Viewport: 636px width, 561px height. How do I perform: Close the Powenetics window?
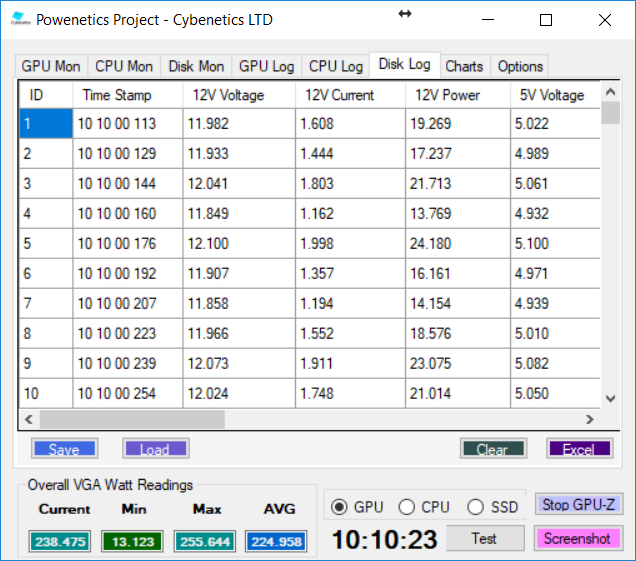(x=605, y=19)
